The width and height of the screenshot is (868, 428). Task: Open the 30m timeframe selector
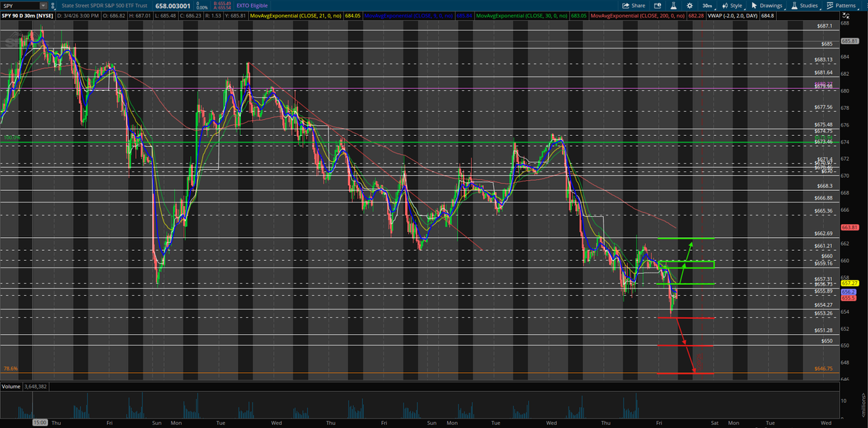pyautogui.click(x=708, y=5)
